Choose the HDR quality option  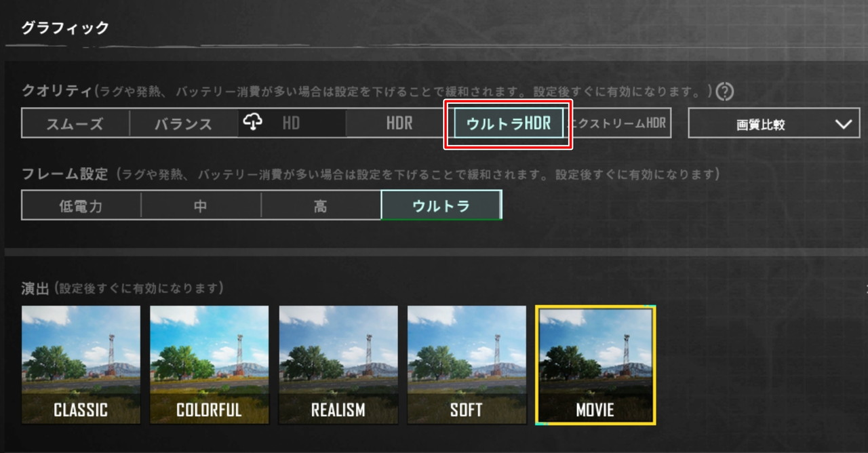pyautogui.click(x=399, y=123)
